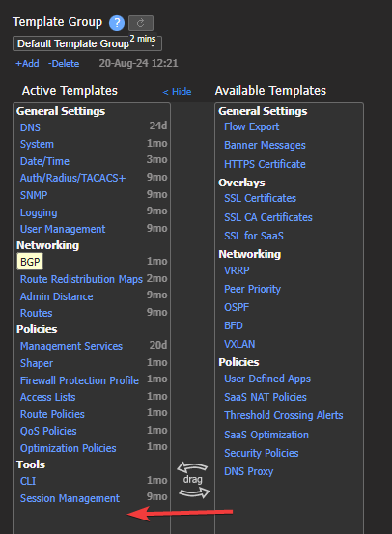This screenshot has height=534, width=392.
Task: Open the Template Group help icon
Action: tap(117, 23)
